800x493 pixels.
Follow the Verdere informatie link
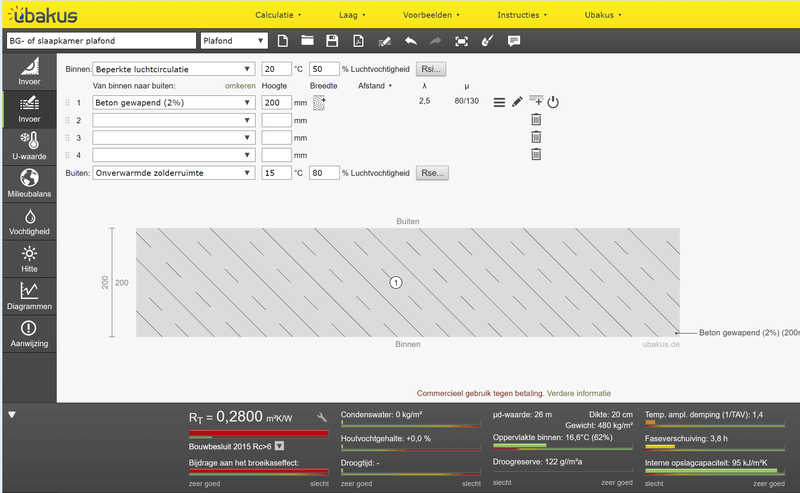[579, 393]
